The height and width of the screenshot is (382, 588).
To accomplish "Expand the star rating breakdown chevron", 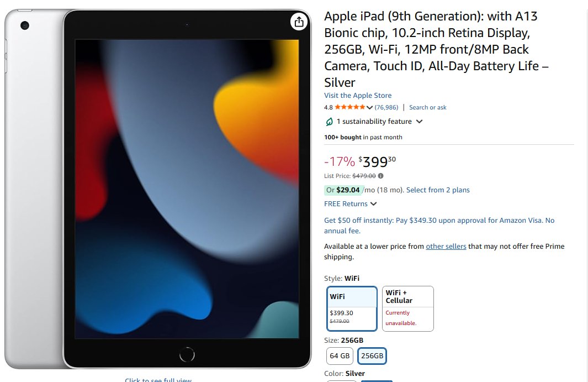I will [x=369, y=107].
